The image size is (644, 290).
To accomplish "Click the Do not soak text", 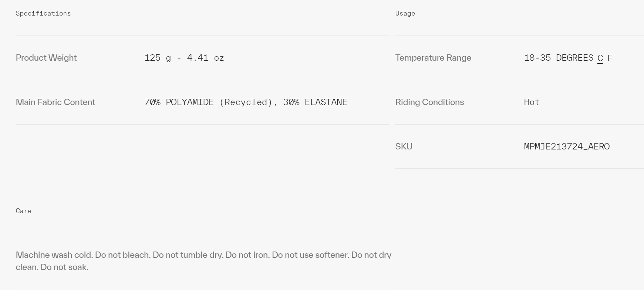I will tap(64, 267).
